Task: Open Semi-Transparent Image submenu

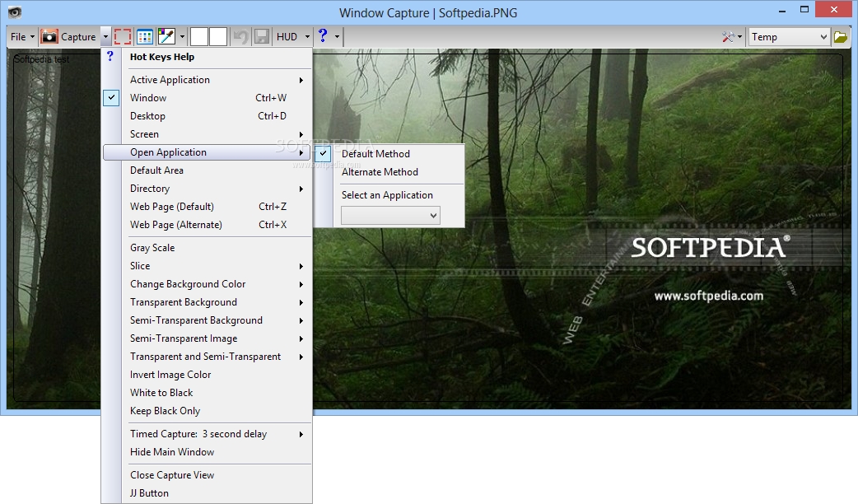Action: pos(208,338)
